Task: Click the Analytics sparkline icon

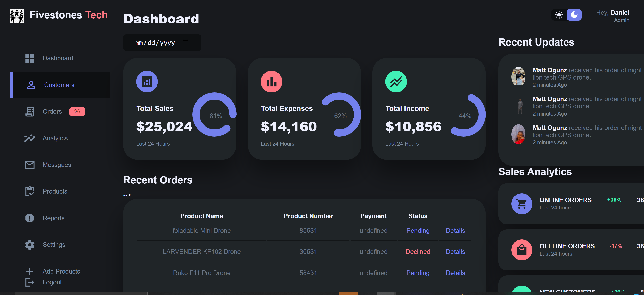Action: pyautogui.click(x=29, y=138)
